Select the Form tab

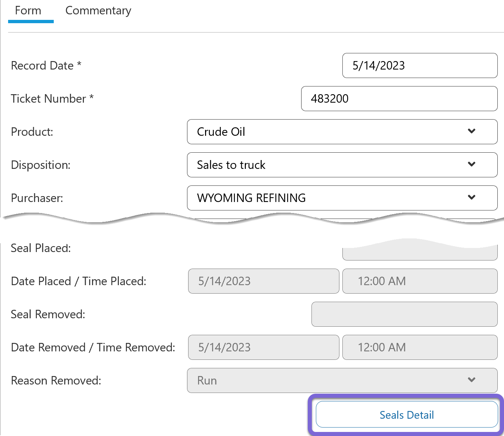(x=28, y=11)
